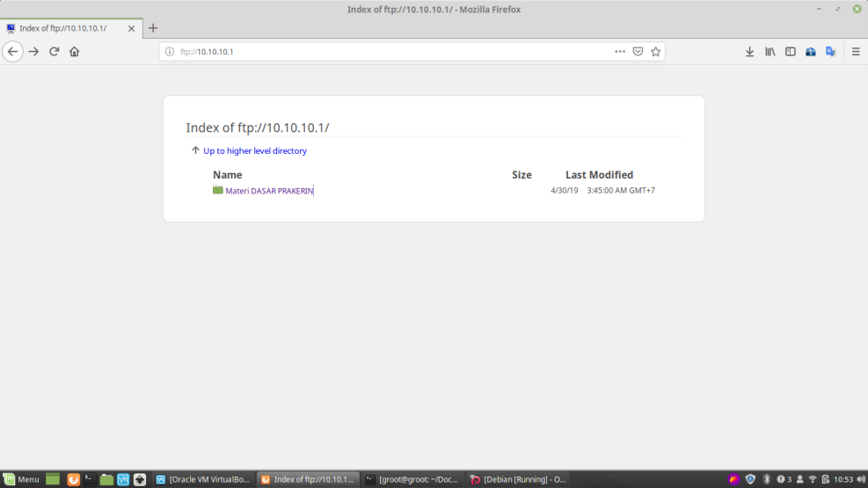Open the Downloads panel
Image resolution: width=868 pixels, height=488 pixels.
pos(749,52)
